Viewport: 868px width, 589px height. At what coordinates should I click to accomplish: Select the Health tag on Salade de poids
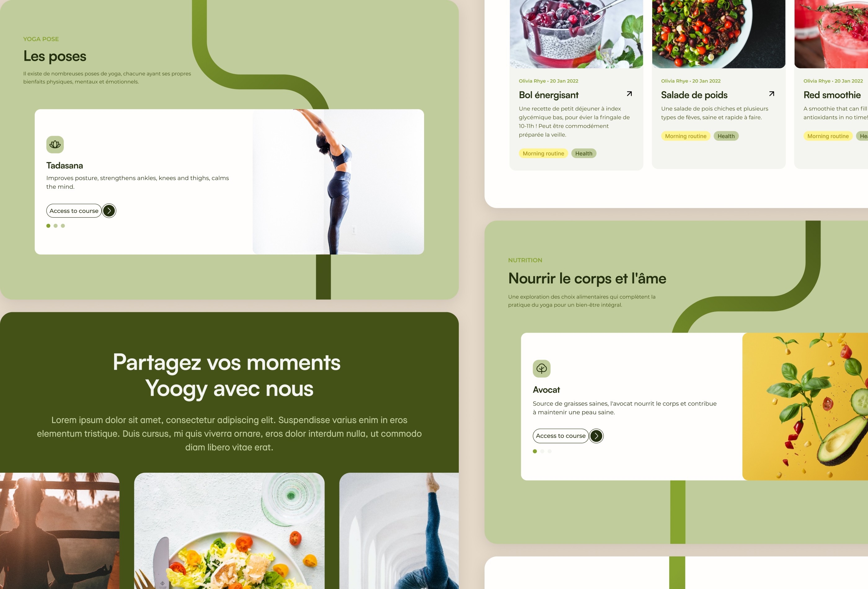(725, 136)
